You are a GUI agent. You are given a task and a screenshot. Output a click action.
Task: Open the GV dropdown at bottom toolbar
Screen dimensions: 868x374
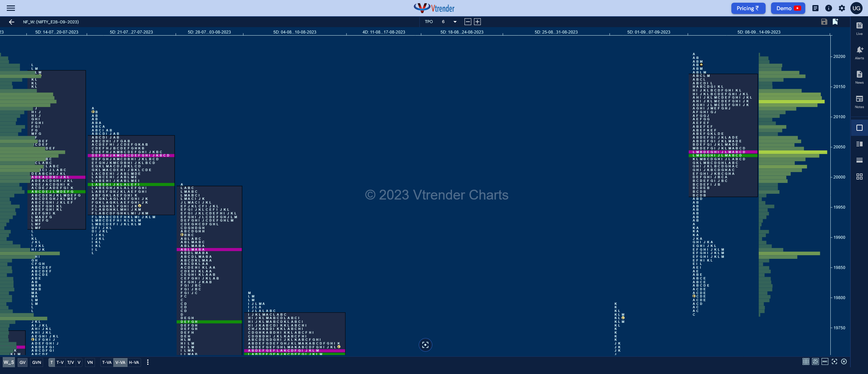coord(22,362)
